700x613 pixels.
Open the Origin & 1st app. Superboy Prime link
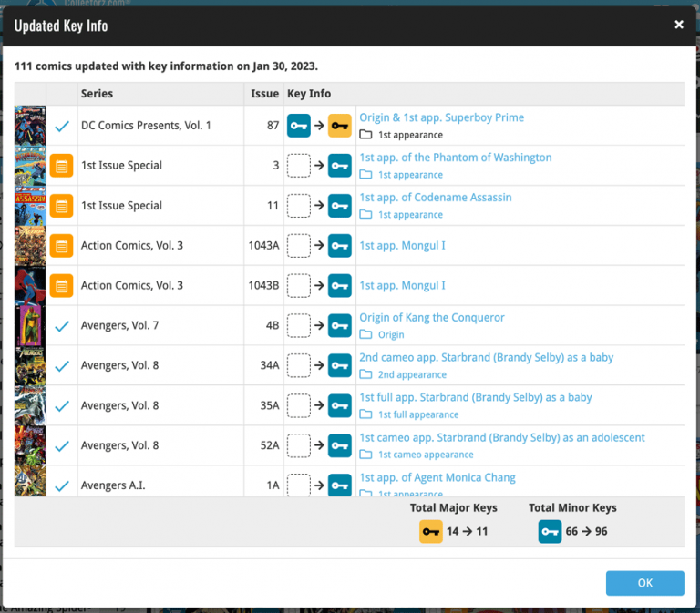click(x=441, y=117)
